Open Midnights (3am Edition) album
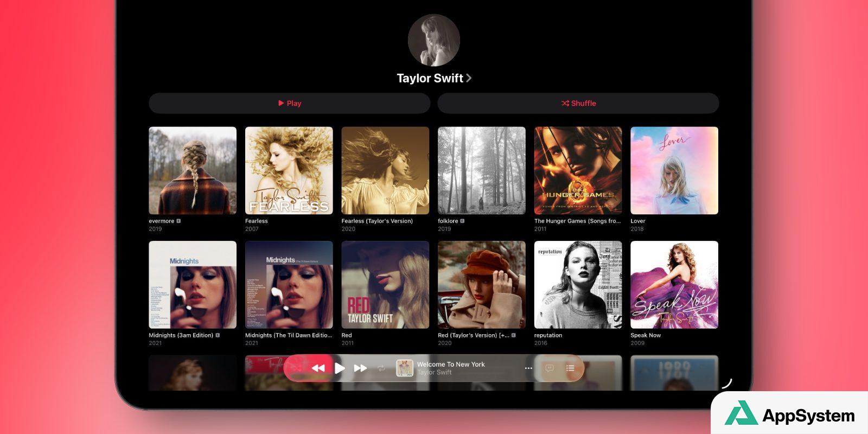868x434 pixels. coord(193,285)
